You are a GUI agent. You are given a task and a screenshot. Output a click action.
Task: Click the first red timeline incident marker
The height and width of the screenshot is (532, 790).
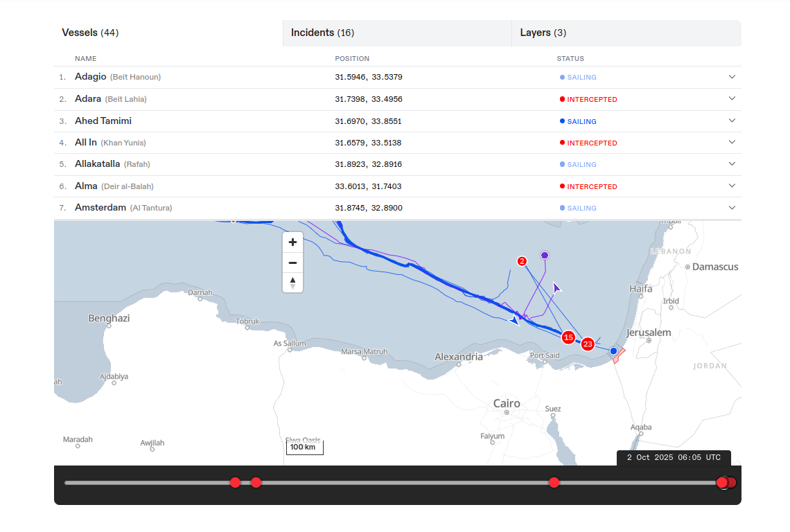tap(235, 482)
